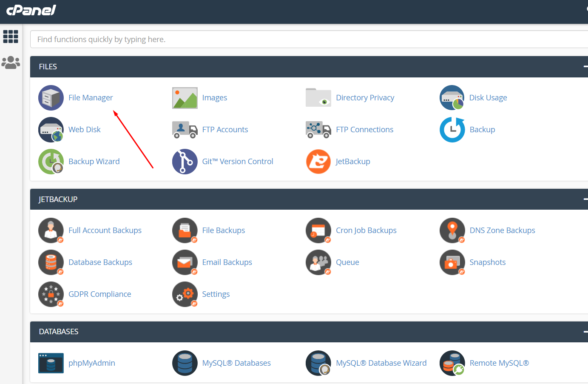The image size is (588, 384).
Task: Open the phpMyAdmin icon
Action: click(x=51, y=363)
